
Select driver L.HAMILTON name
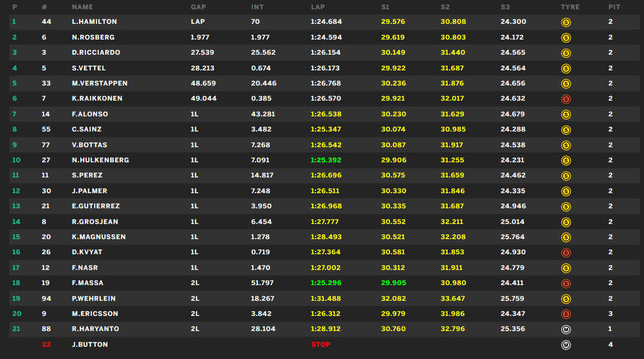(94, 22)
